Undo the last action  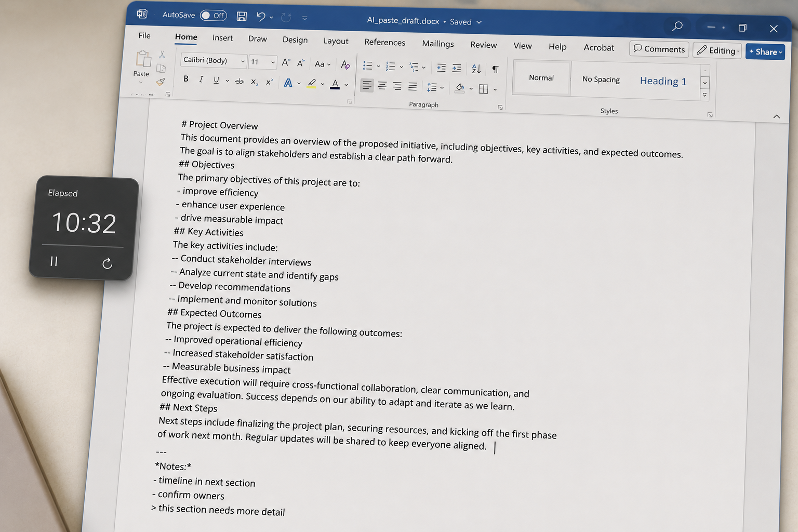click(x=261, y=17)
